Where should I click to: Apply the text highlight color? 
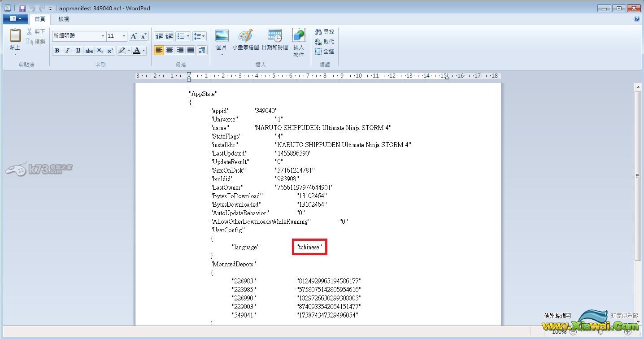tap(122, 51)
